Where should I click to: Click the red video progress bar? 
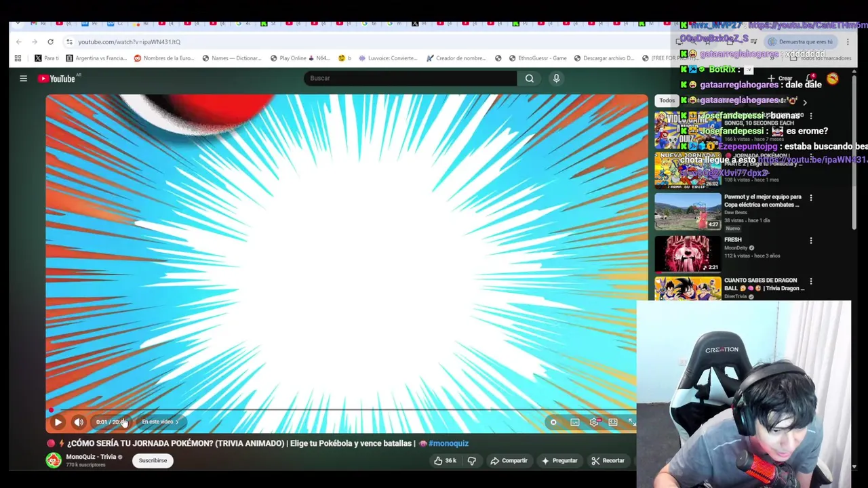click(x=342, y=410)
